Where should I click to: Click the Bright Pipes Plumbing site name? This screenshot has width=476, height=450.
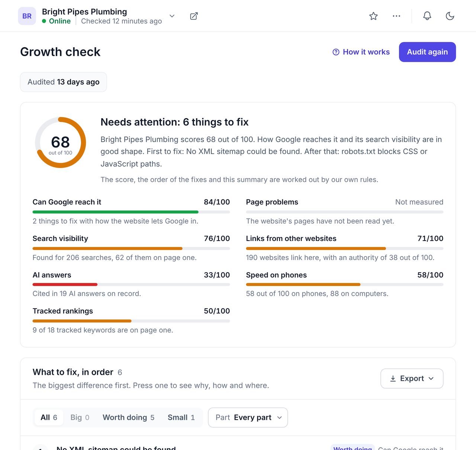[84, 12]
